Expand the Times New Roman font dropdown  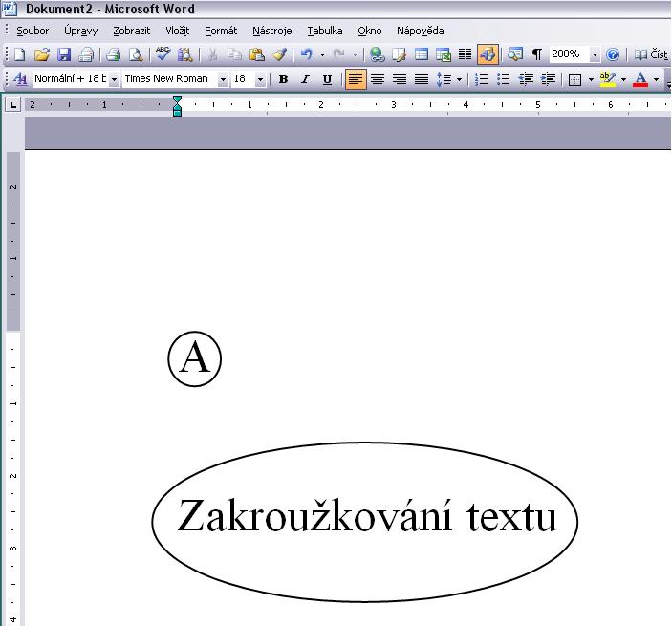[224, 79]
